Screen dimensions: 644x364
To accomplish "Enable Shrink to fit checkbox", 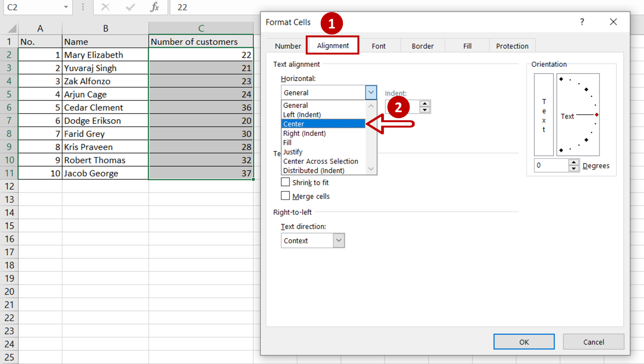I will [x=285, y=182].
